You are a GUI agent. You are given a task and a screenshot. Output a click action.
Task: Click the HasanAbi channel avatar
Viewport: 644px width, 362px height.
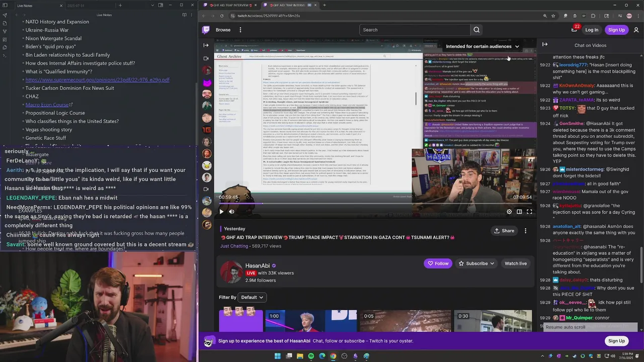(x=231, y=272)
